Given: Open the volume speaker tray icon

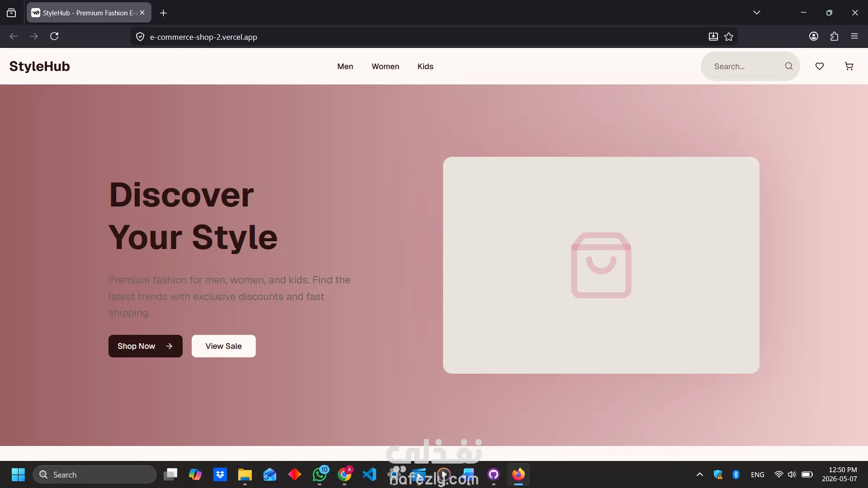Looking at the screenshot, I should click(792, 474).
